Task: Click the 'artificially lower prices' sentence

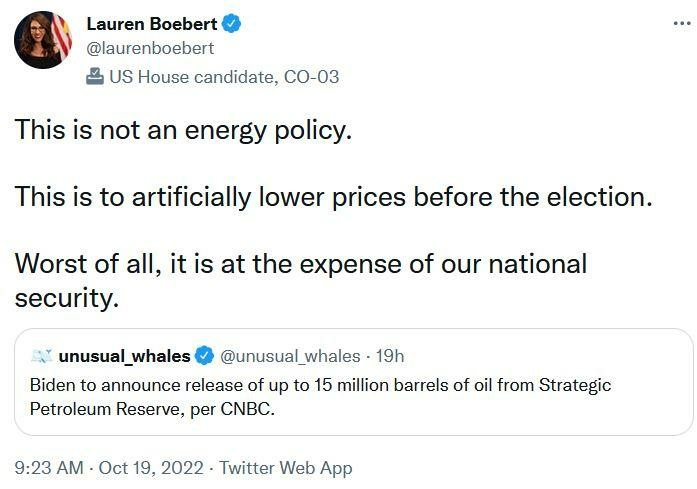Action: pyautogui.click(x=333, y=196)
